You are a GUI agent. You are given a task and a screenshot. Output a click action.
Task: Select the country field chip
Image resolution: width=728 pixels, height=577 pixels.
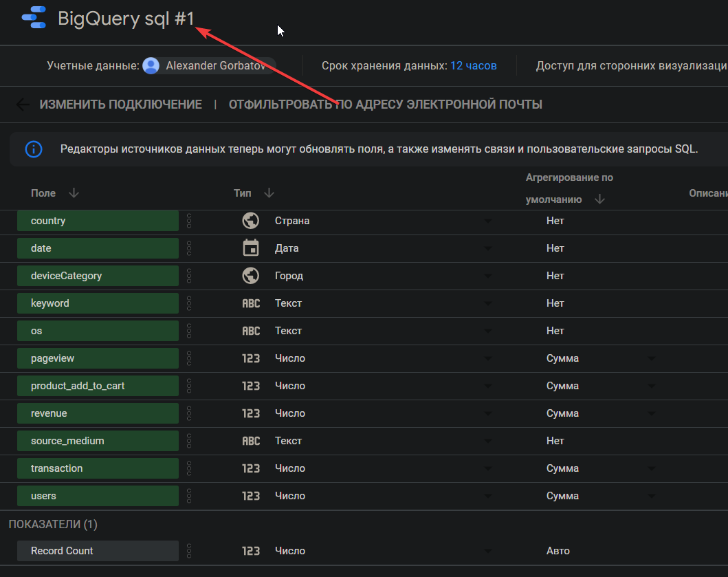(x=98, y=221)
